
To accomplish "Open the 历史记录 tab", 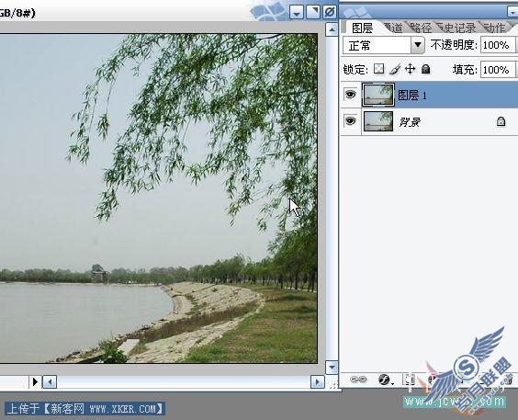I will pos(457,28).
